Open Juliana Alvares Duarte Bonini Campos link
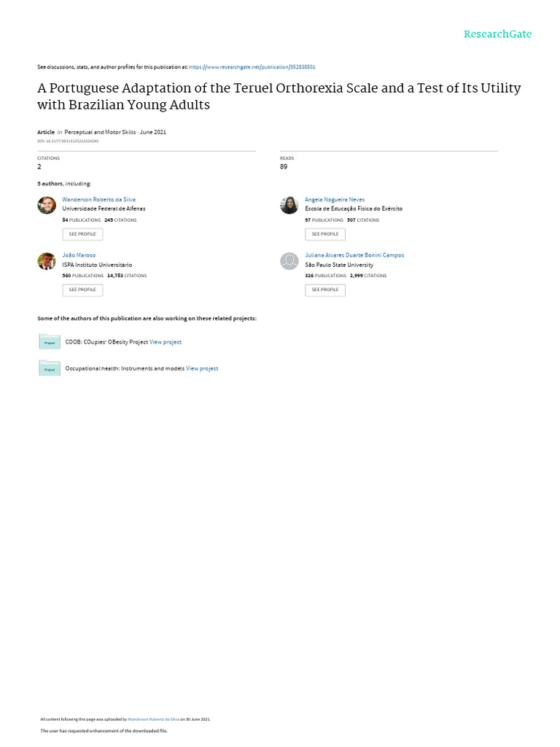 (x=355, y=255)
